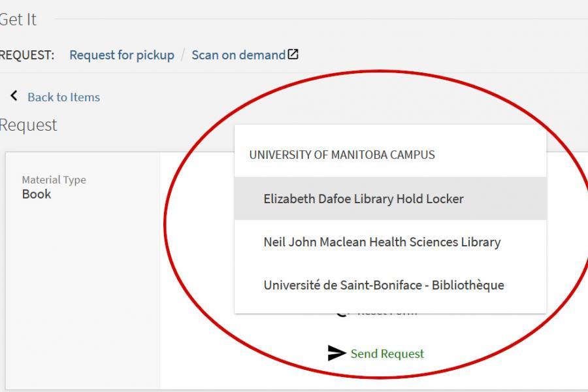
Task: Choose Neil John Maclean Health Sciences Library
Action: click(x=382, y=242)
